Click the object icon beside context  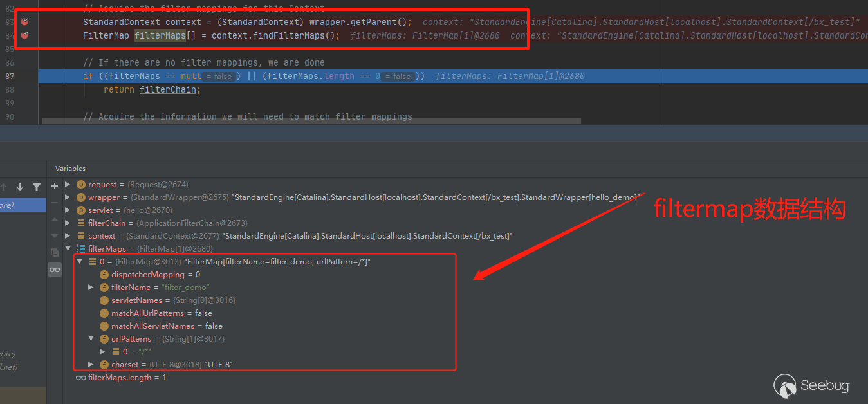81,236
